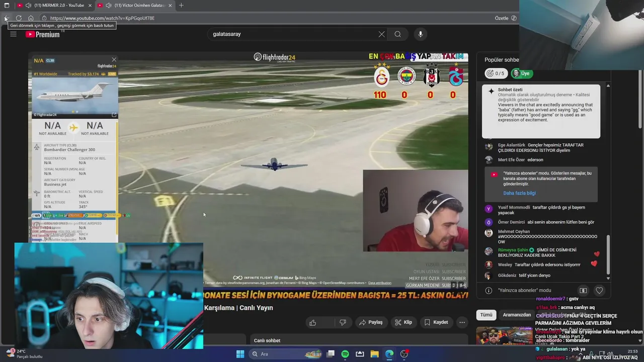Open the Canlı sohbet section below video
Image resolution: width=644 pixels, height=362 pixels.
click(358, 340)
